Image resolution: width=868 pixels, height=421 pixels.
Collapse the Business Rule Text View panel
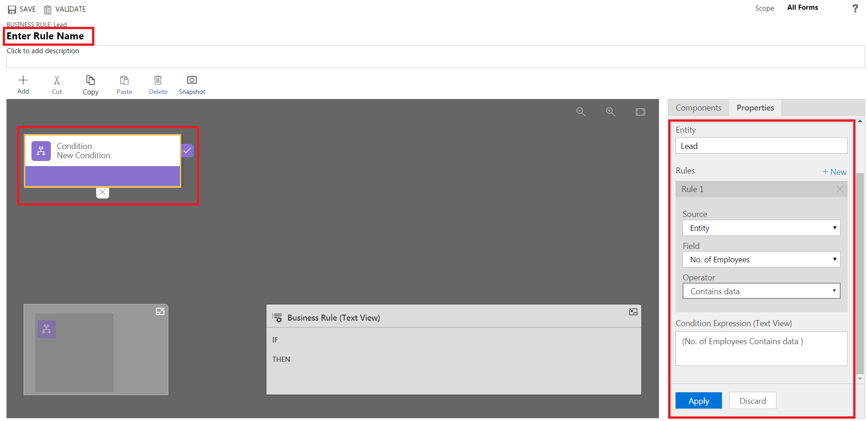click(x=633, y=312)
